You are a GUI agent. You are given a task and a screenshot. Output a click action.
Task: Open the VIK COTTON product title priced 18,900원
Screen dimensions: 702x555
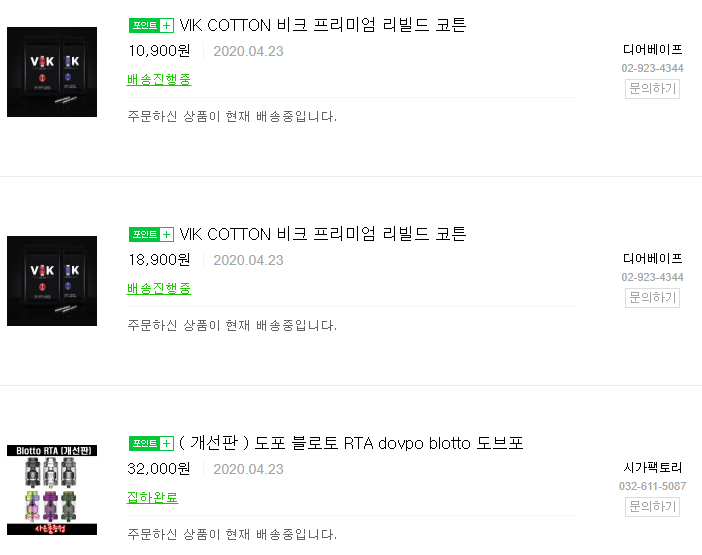pos(322,234)
